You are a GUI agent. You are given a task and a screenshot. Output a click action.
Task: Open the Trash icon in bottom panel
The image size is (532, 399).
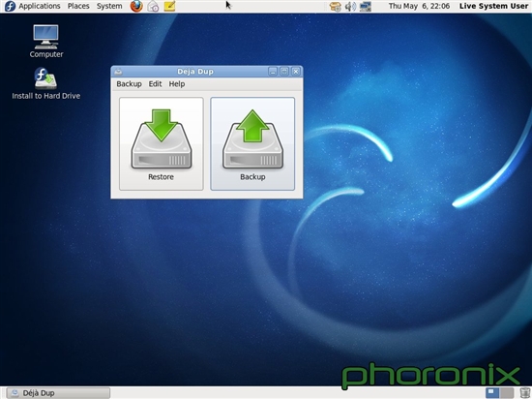click(x=524, y=393)
